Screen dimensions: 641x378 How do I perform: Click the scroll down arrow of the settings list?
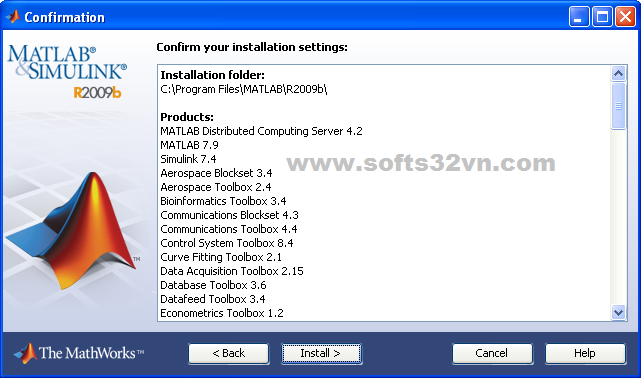coord(619,313)
